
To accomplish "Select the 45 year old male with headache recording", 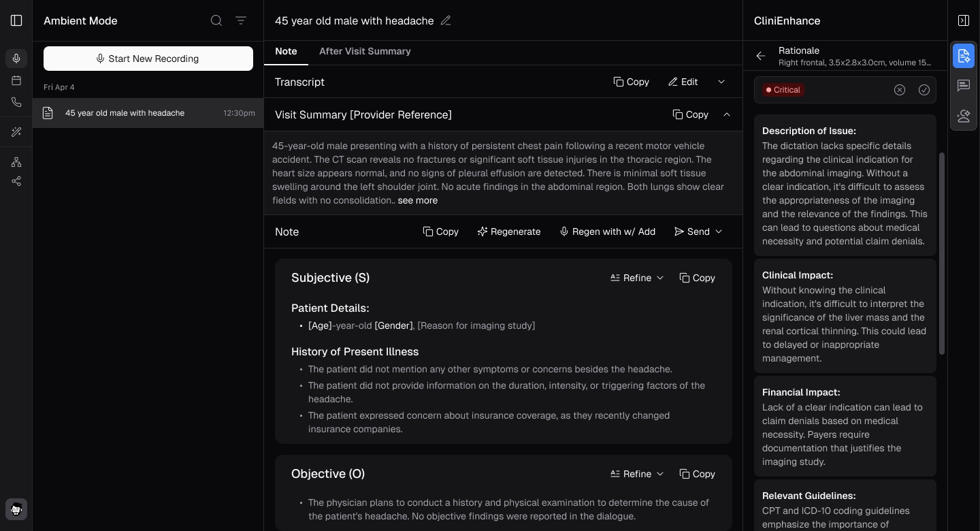I will pyautogui.click(x=148, y=113).
